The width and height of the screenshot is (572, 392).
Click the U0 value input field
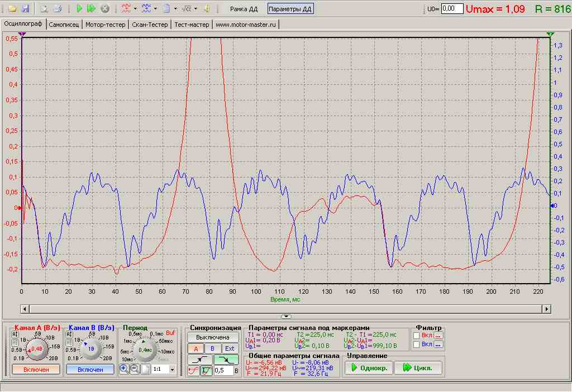pyautogui.click(x=452, y=9)
